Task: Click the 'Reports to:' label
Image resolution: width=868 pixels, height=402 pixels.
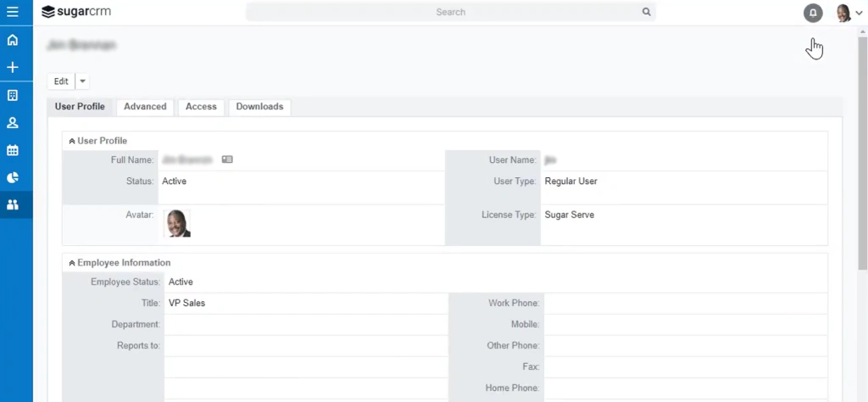Action: 138,345
